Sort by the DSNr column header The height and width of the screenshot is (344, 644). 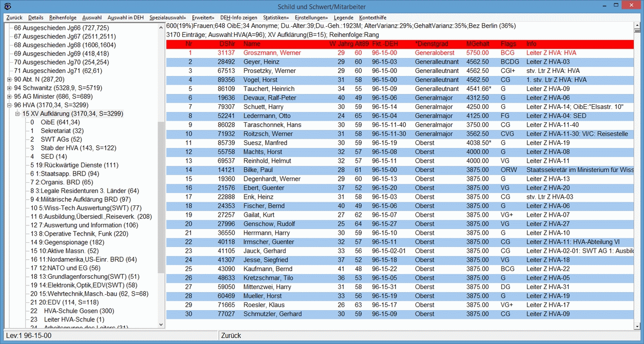[x=226, y=44]
